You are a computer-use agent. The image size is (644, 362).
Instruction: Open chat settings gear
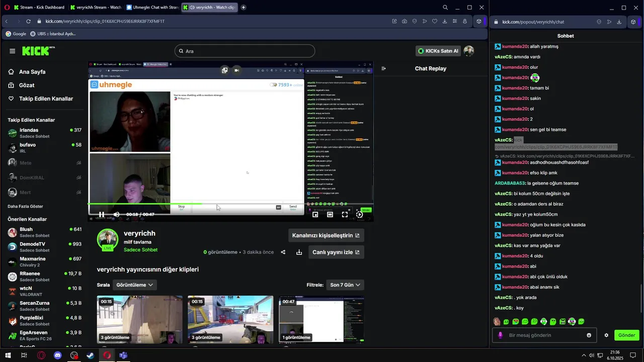tap(606, 335)
